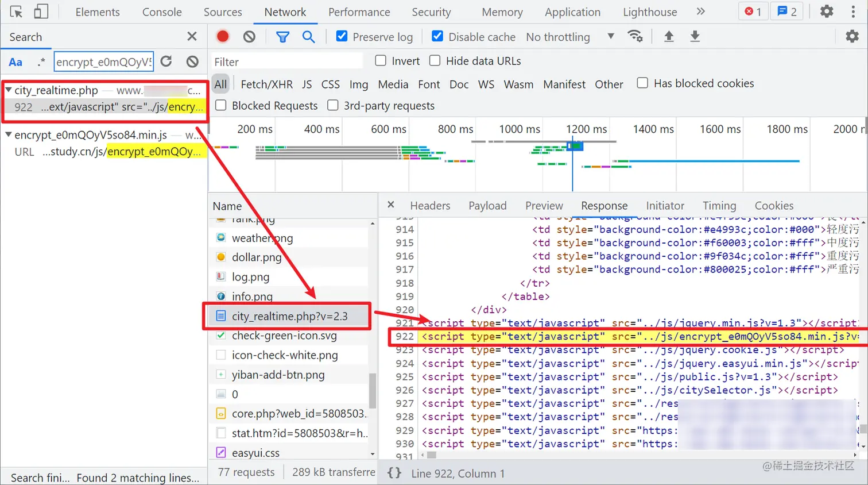
Task: Refresh the search results
Action: coord(166,61)
